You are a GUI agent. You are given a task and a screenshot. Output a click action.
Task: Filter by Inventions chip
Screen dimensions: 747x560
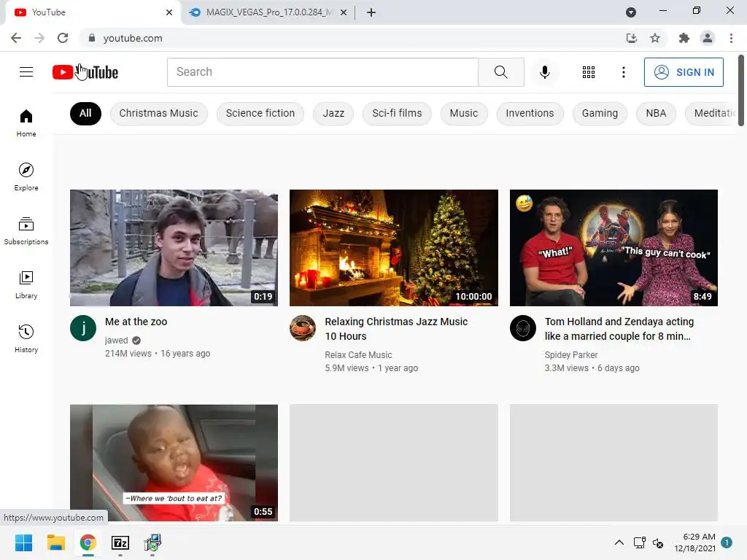tap(530, 113)
